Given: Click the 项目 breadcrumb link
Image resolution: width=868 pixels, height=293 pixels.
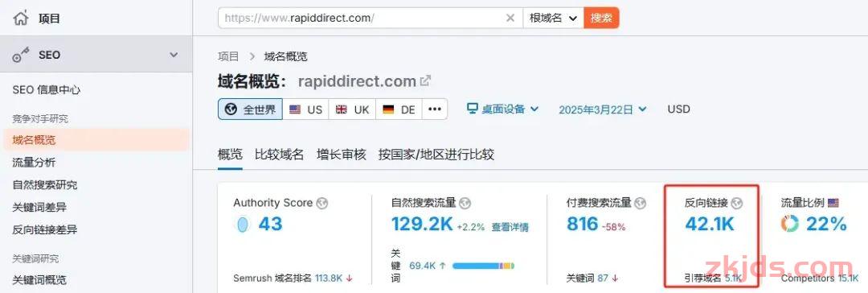Looking at the screenshot, I should point(228,56).
